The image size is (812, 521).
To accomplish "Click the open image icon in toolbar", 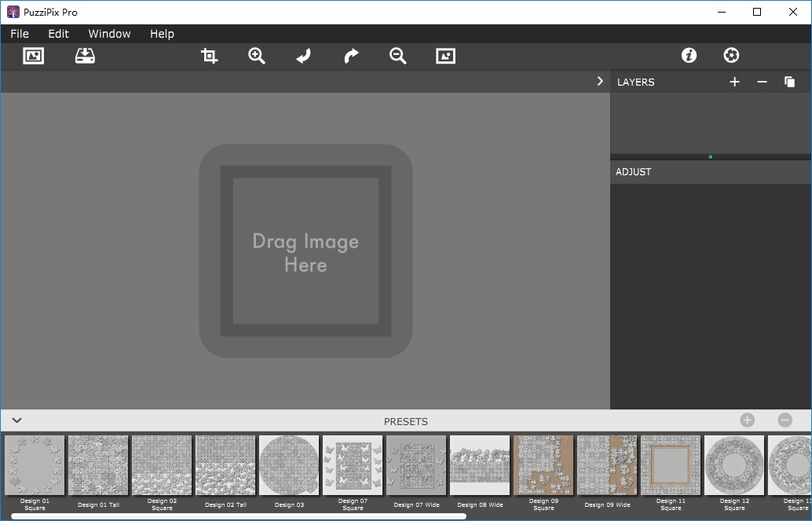I will [33, 56].
